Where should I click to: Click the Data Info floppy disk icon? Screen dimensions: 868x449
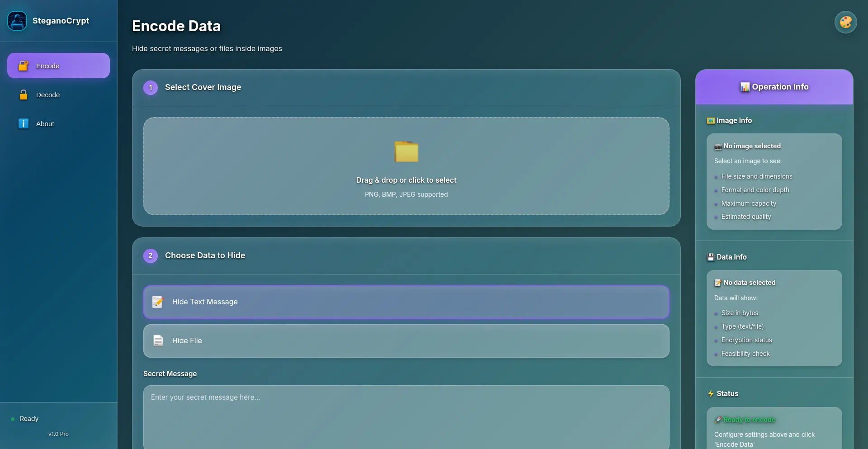tap(711, 257)
